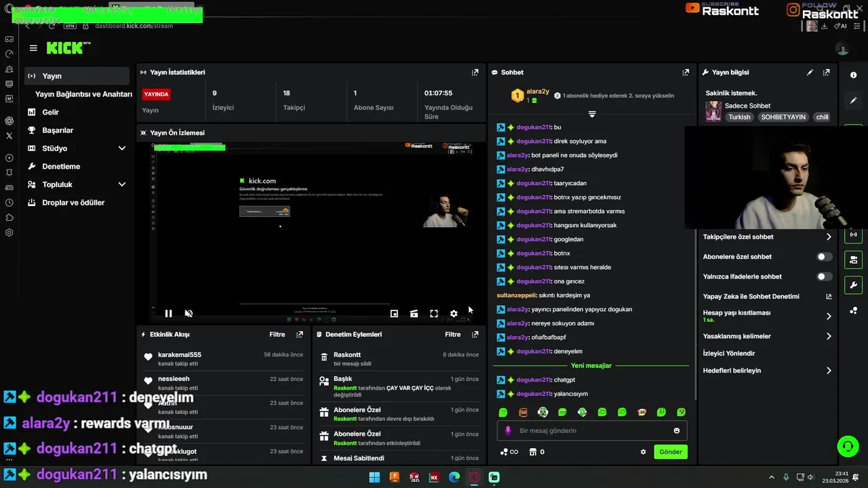Open Opera GX from taskbar
Screen dimensions: 868x488
pos(474,477)
